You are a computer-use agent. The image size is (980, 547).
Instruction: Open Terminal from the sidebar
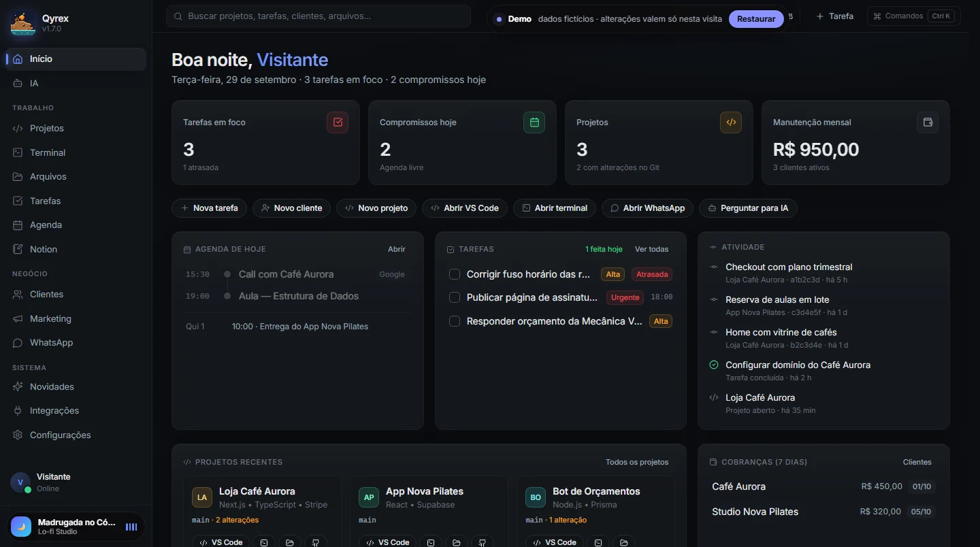(76, 152)
